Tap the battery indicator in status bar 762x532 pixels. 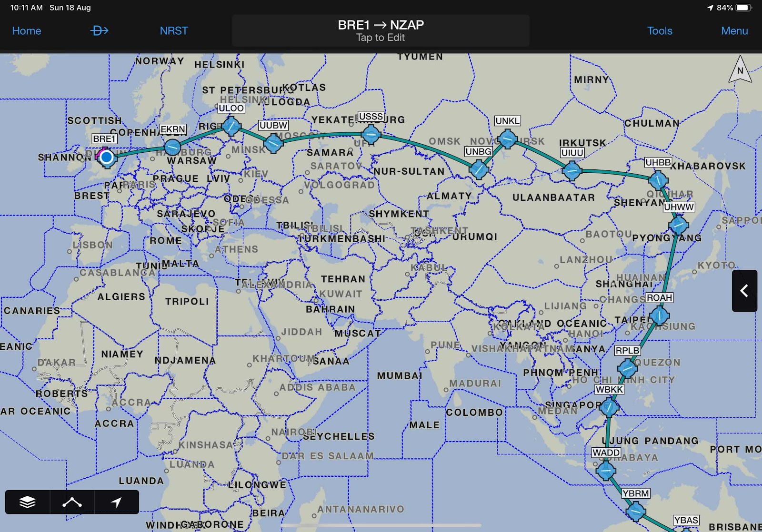point(743,8)
